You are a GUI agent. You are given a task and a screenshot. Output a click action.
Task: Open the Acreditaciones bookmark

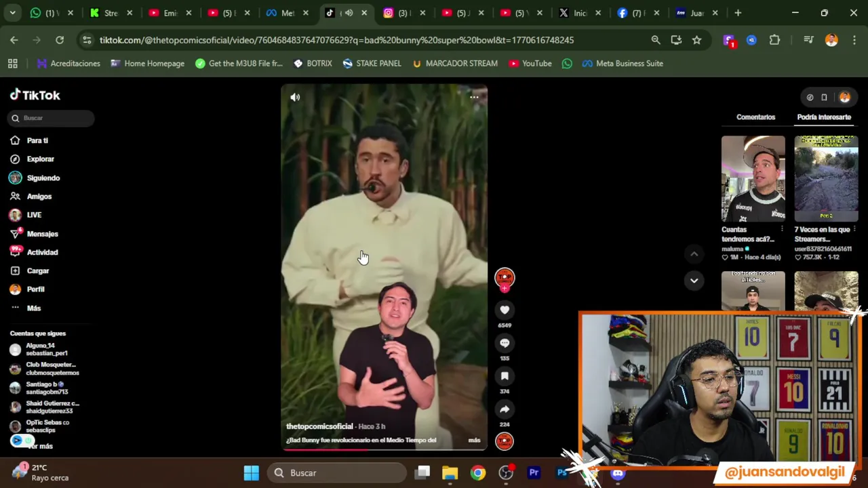(68, 64)
